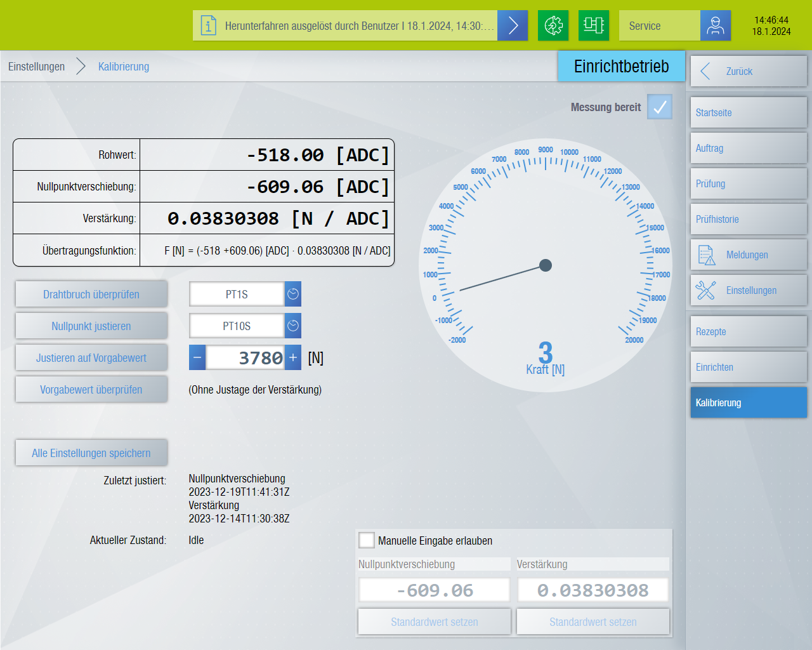This screenshot has height=650, width=812.
Task: Open the info message icon in header
Action: pyautogui.click(x=208, y=25)
